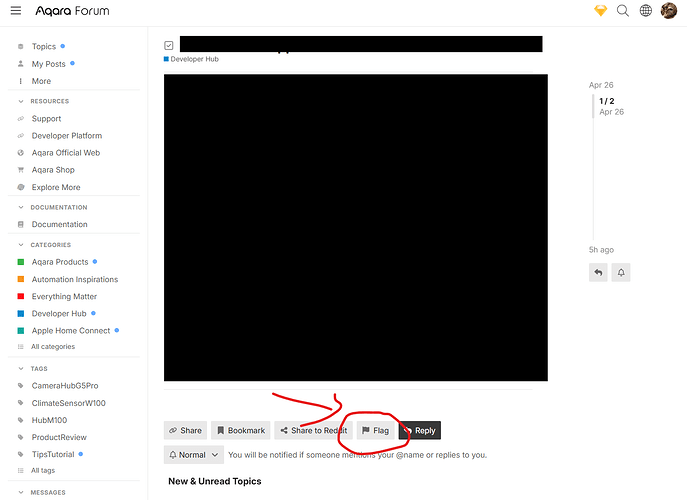Collapse the Resources section
Image resolution: width=687 pixels, height=500 pixels.
50,101
